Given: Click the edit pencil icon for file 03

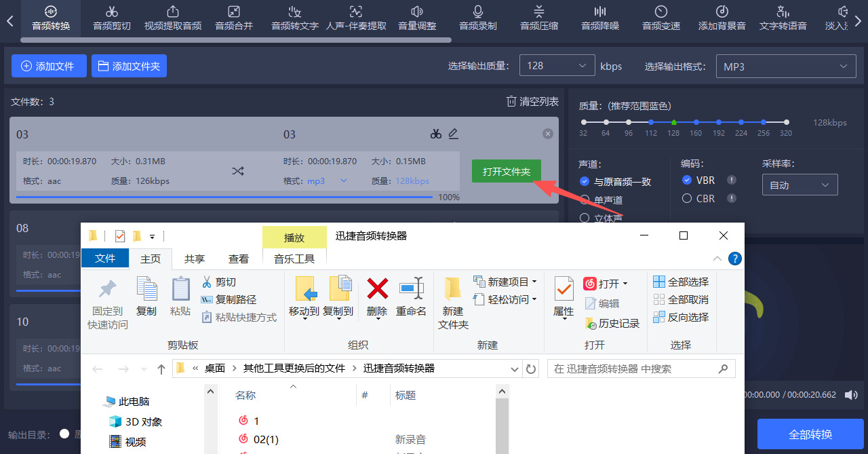Looking at the screenshot, I should 454,134.
